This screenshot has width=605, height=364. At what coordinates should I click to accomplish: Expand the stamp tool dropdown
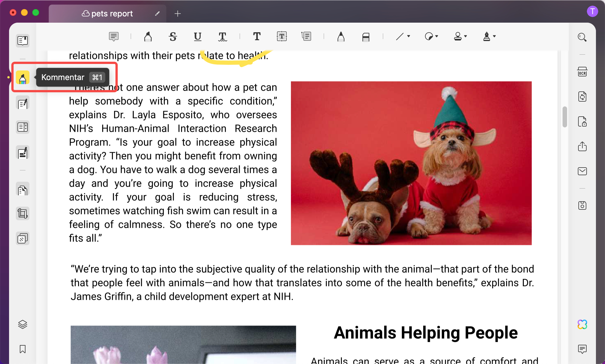(x=465, y=36)
